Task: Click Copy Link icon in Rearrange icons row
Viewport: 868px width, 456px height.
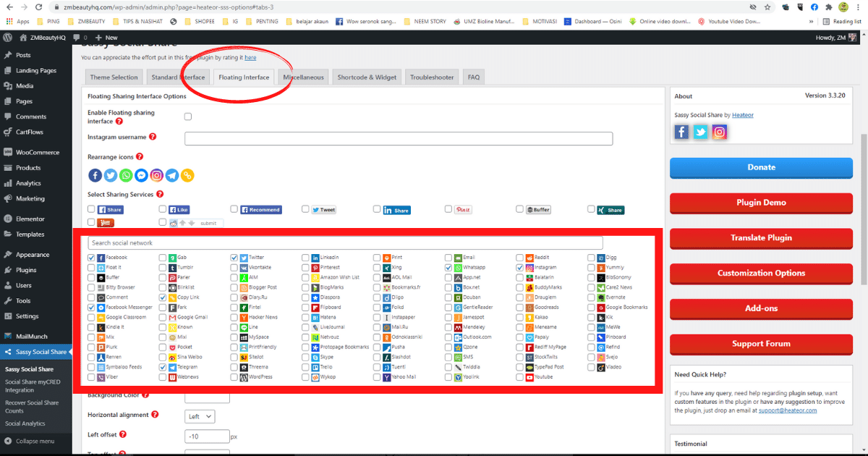Action: (187, 175)
